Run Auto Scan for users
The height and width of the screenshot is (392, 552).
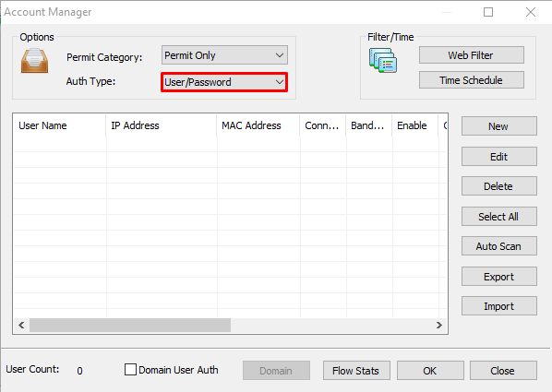click(x=498, y=246)
